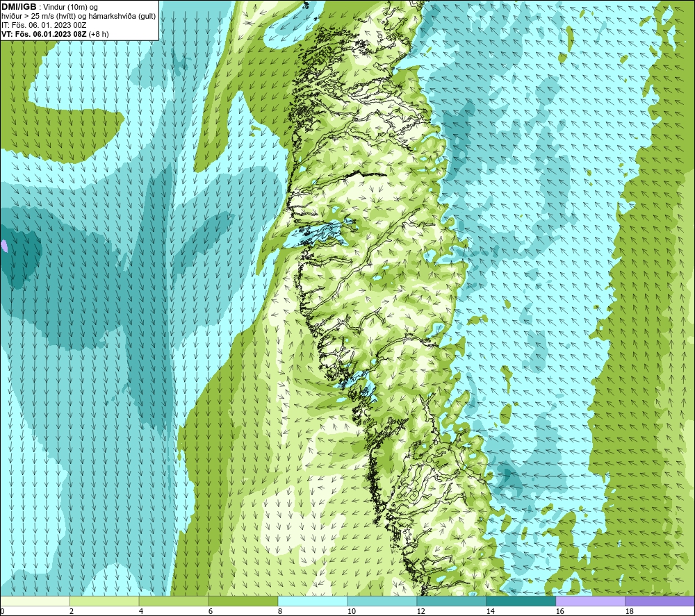Image resolution: width=695 pixels, height=616 pixels.
Task: Click the 'DMI/IGB' title text
Action: click(x=19, y=7)
